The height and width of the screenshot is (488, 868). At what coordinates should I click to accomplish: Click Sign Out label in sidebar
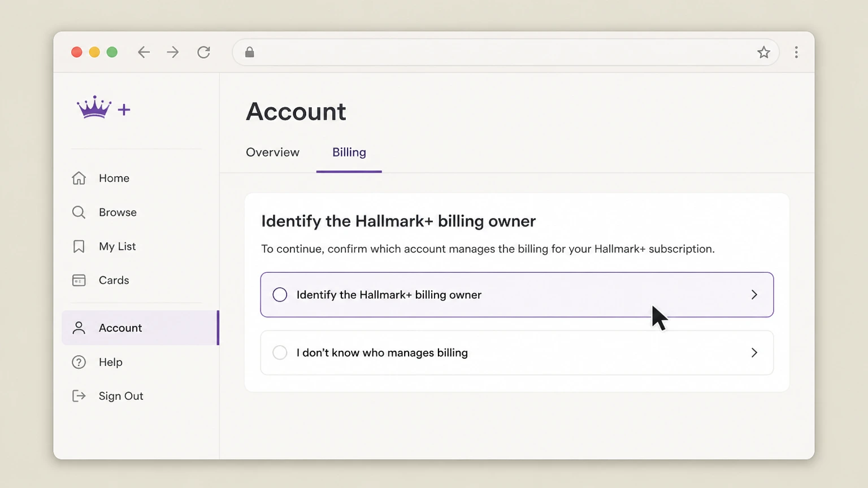tap(121, 396)
